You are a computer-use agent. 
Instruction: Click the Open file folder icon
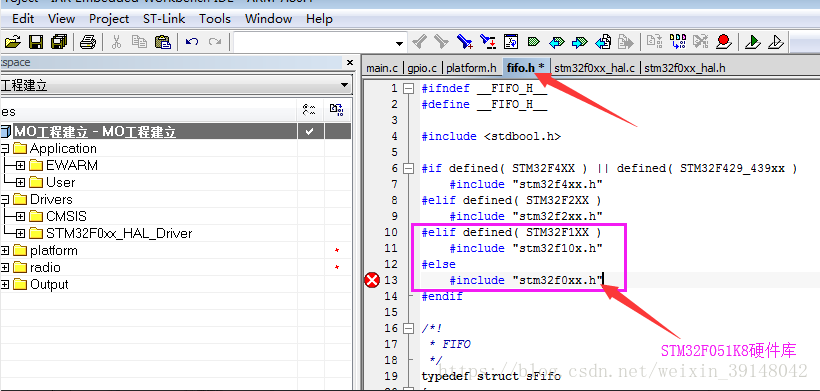12,41
